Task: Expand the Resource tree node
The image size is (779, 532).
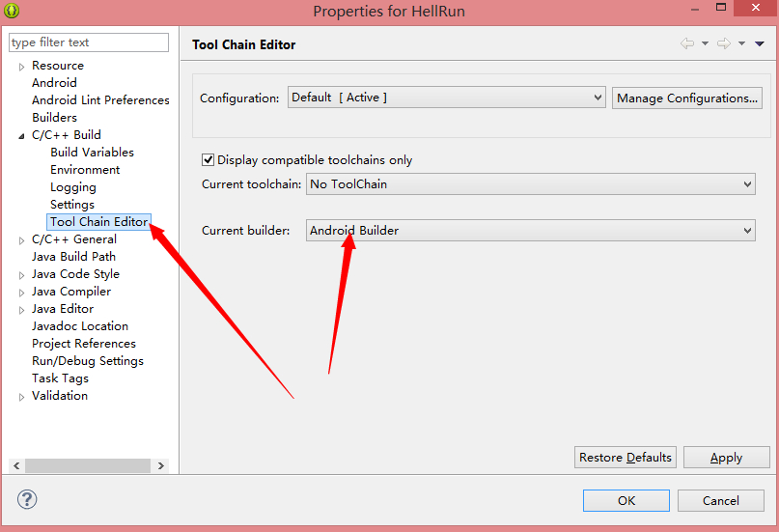Action: [x=21, y=66]
